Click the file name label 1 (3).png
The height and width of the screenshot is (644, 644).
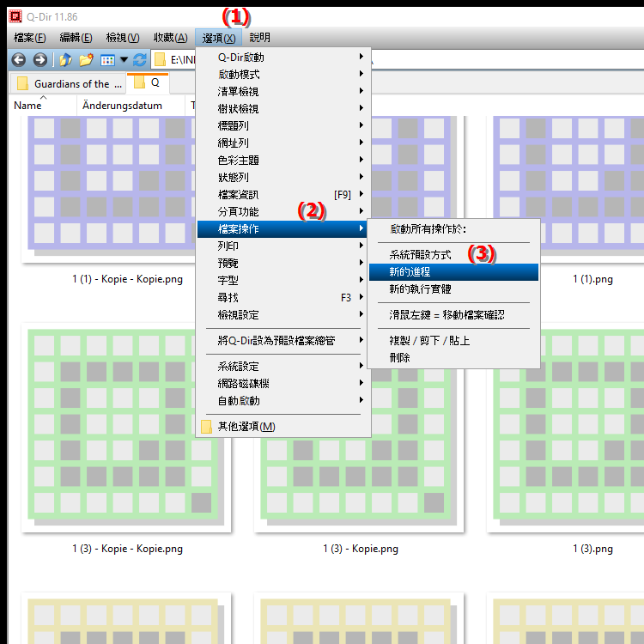click(592, 549)
